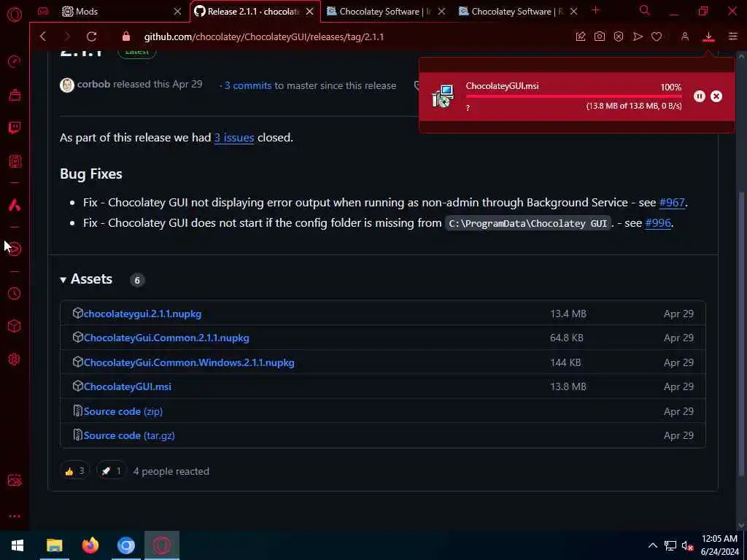Open the sidebar Settings gear icon

(15, 359)
